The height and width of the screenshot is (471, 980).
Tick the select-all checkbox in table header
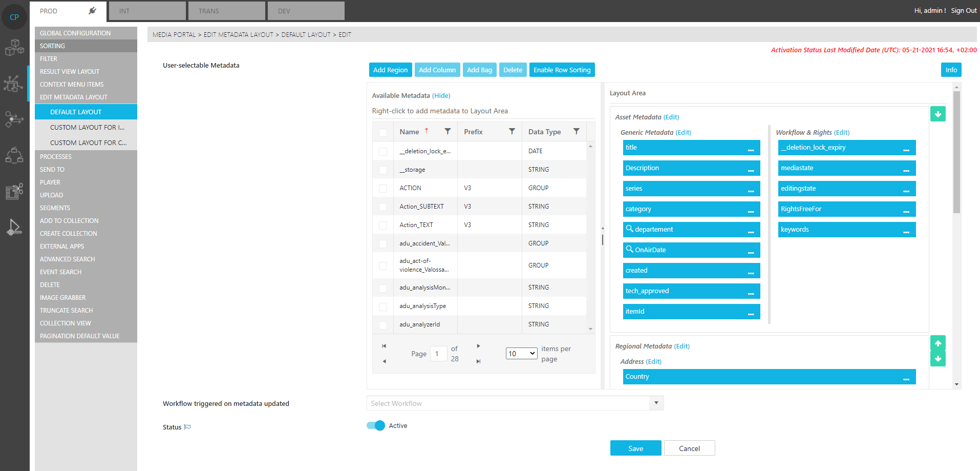pyautogui.click(x=383, y=132)
